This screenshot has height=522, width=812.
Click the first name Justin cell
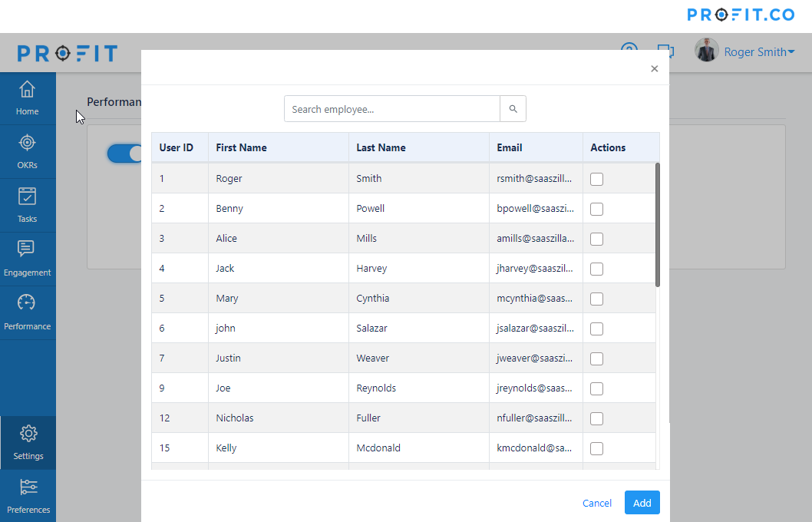click(x=279, y=358)
